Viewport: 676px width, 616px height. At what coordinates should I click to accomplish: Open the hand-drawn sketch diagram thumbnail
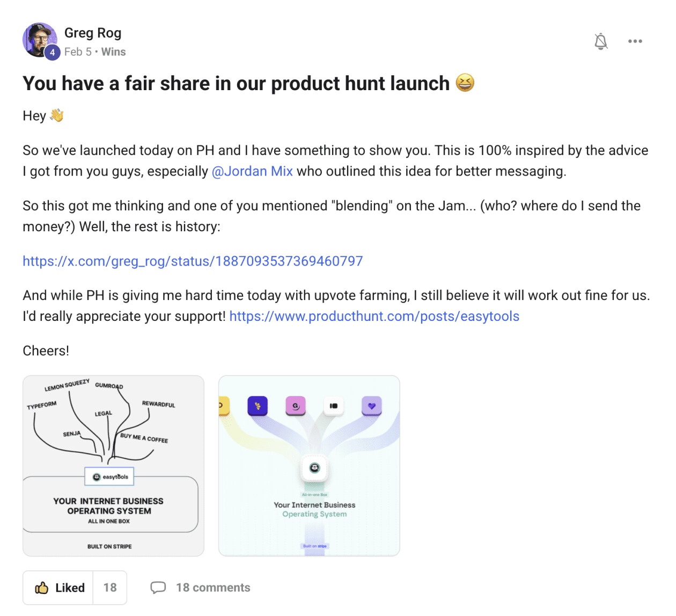(x=113, y=466)
